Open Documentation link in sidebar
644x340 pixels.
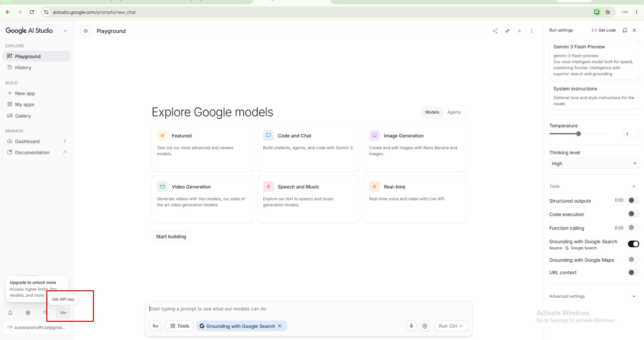click(x=37, y=152)
